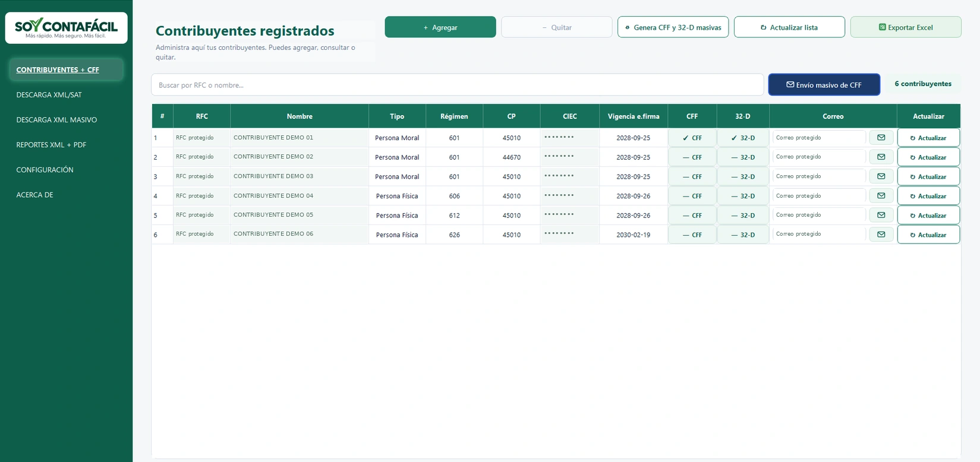Click Actualizar lista refresh button
The height and width of the screenshot is (462, 980).
[x=789, y=27]
